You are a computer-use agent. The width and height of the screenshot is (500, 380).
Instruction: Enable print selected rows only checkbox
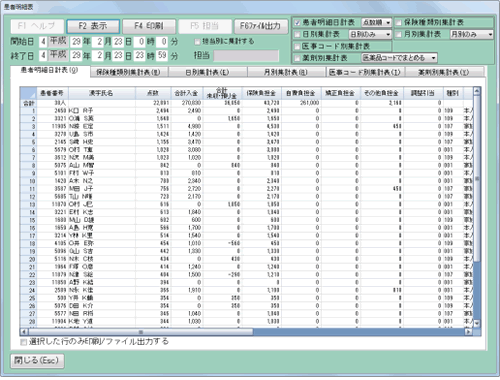24,342
